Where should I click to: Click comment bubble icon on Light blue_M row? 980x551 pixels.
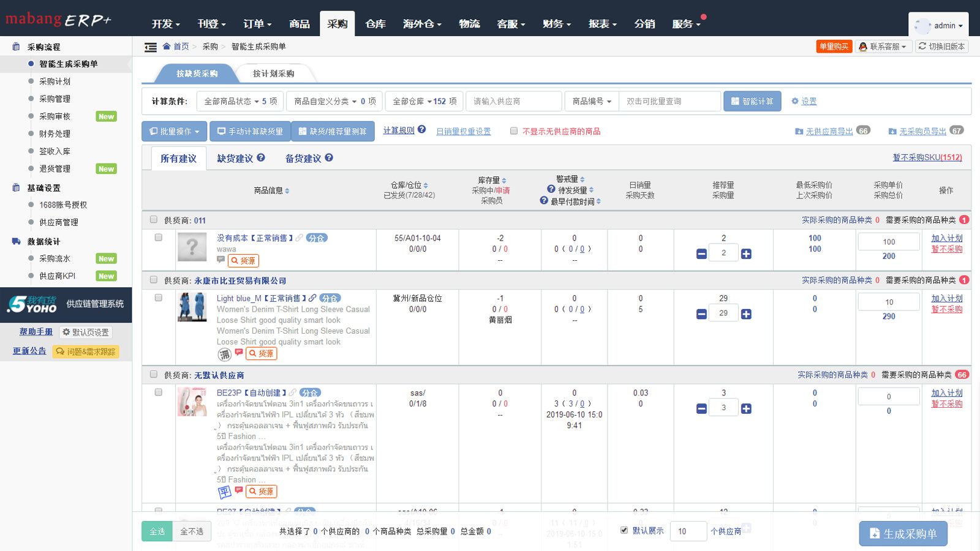(239, 353)
